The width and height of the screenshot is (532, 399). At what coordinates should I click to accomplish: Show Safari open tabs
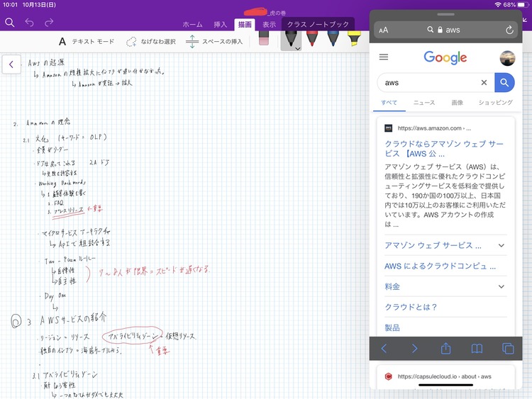point(508,349)
